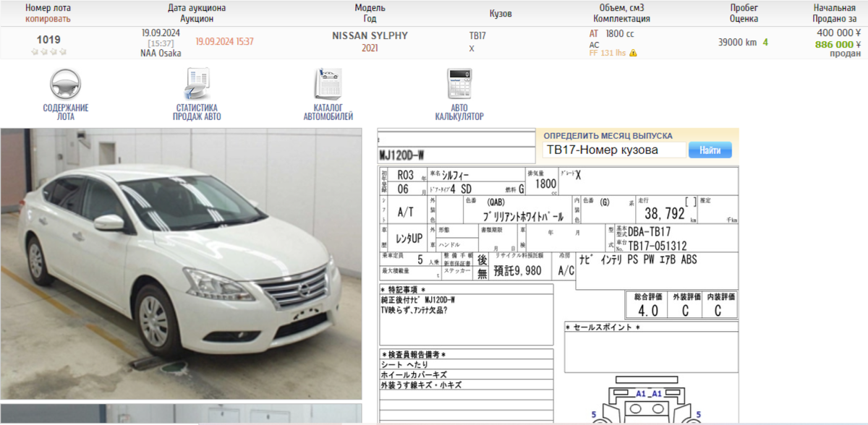Screen dimensions: 868x425
Task: Open the second car photo below
Action: (181, 414)
